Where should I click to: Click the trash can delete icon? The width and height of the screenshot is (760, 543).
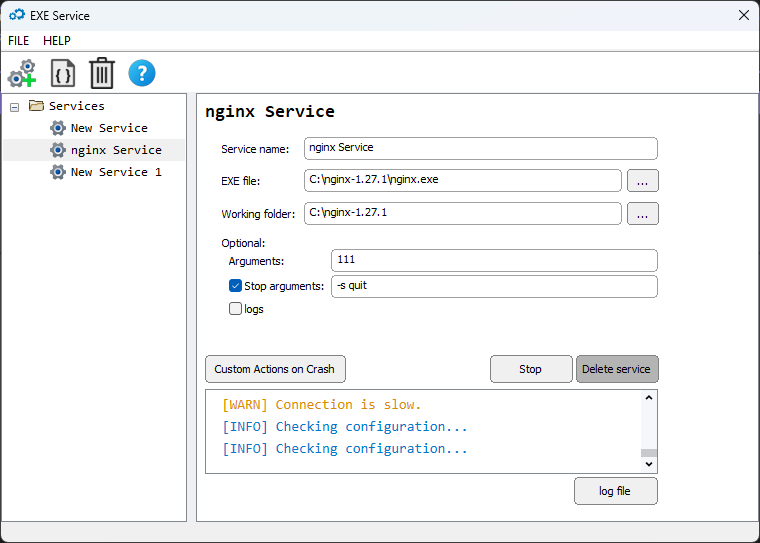click(x=102, y=73)
